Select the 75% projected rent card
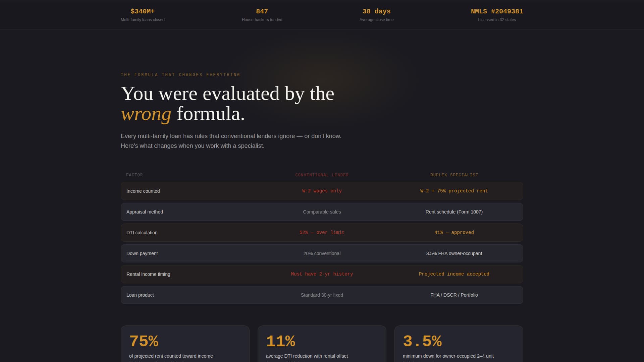Image resolution: width=644 pixels, height=362 pixels. click(x=185, y=344)
